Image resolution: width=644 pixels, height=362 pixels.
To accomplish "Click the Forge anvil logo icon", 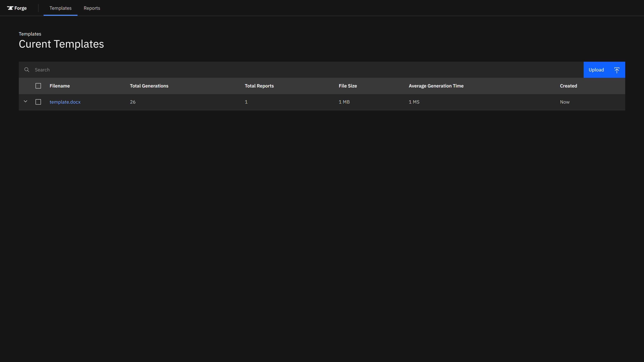I will [10, 8].
